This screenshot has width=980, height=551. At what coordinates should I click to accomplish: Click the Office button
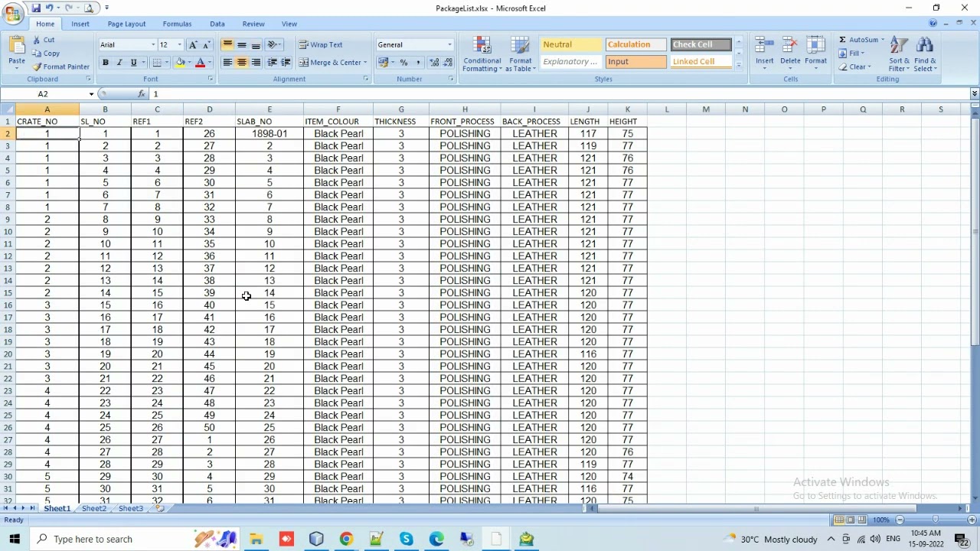(x=12, y=14)
